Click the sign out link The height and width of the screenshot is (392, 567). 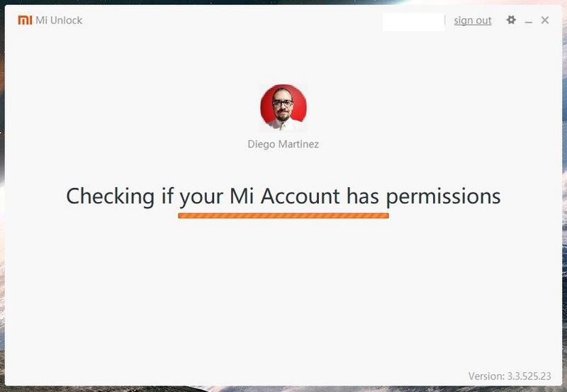(473, 21)
